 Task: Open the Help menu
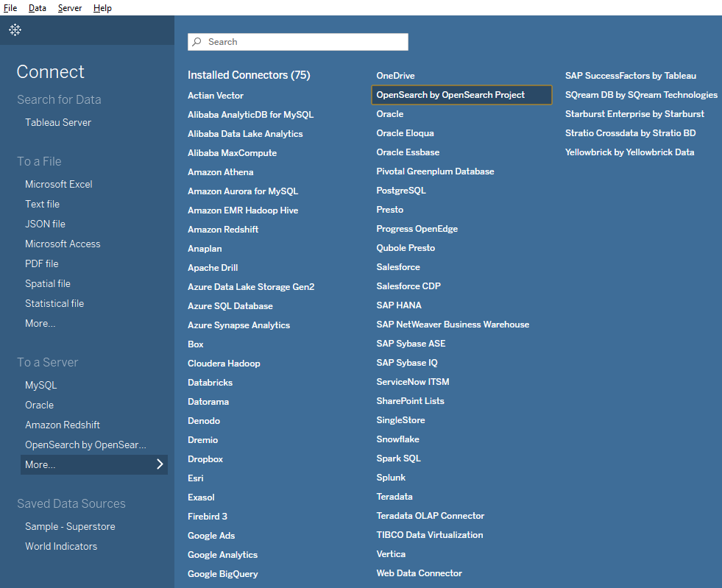[x=102, y=8]
